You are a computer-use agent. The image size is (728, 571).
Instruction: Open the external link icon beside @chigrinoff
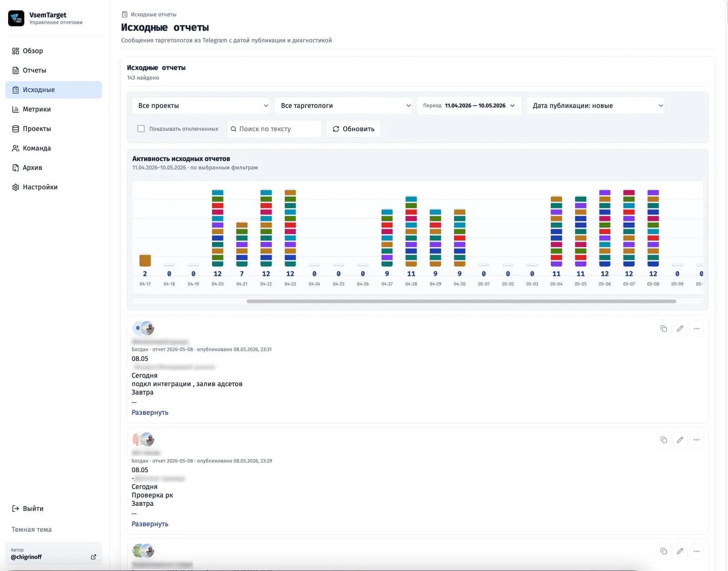pyautogui.click(x=93, y=557)
